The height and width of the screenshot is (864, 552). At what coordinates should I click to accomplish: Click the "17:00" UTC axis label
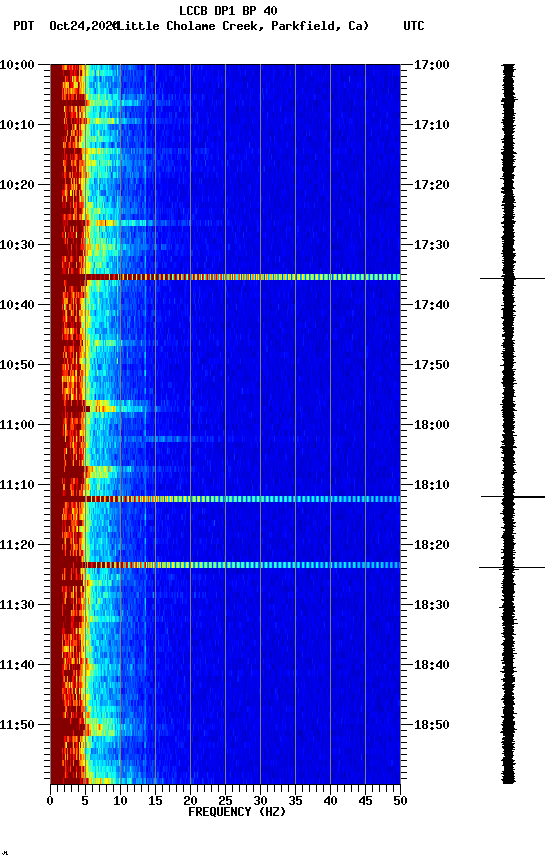pos(432,65)
